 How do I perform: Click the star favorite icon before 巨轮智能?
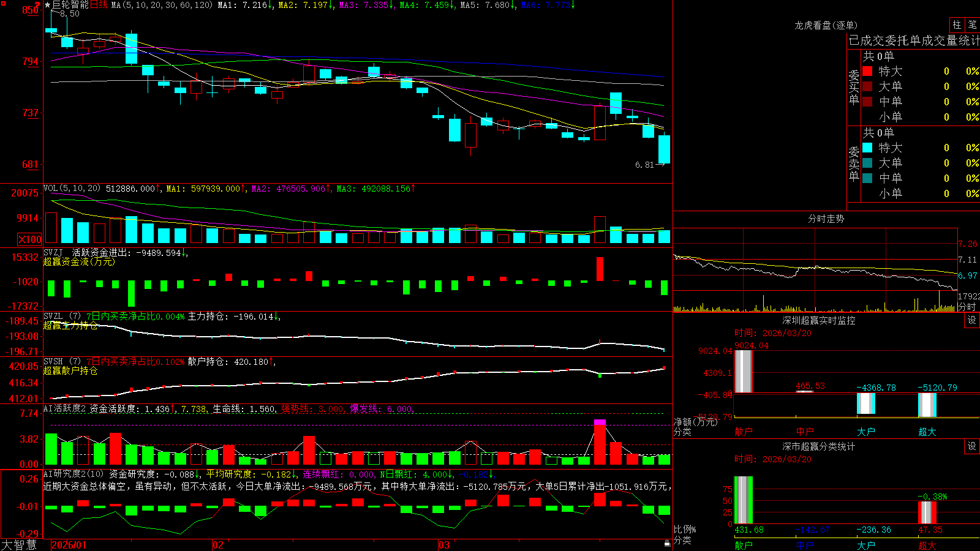[48, 5]
